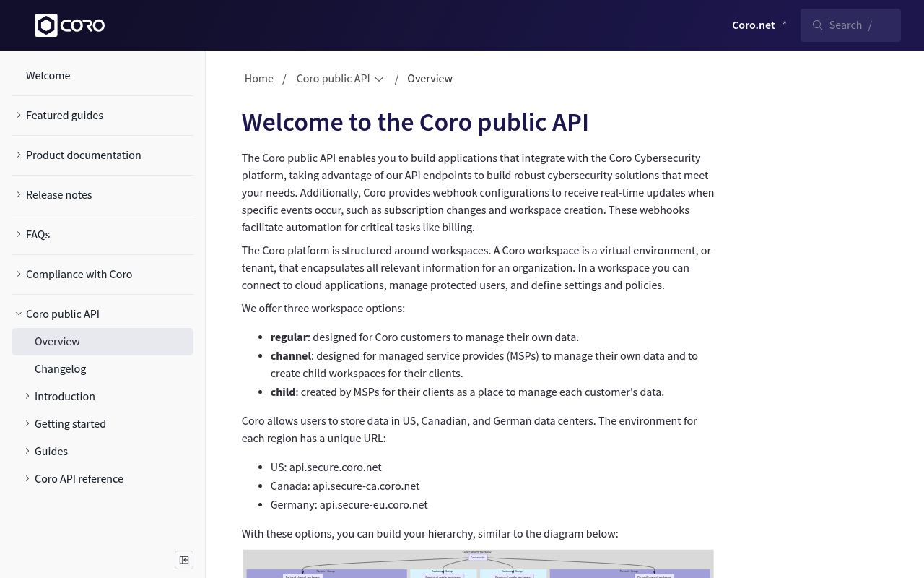This screenshot has height=578, width=924.
Task: Click the Coro logo in the header
Action: [x=70, y=25]
